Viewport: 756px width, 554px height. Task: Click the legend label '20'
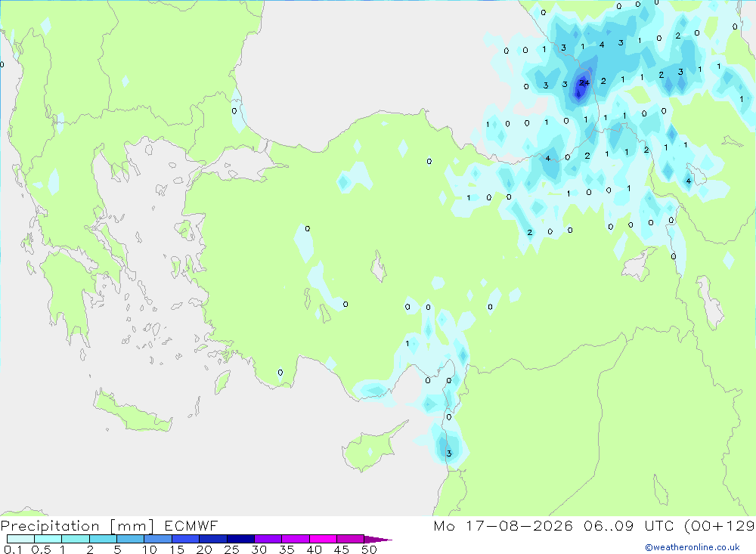coord(204,549)
